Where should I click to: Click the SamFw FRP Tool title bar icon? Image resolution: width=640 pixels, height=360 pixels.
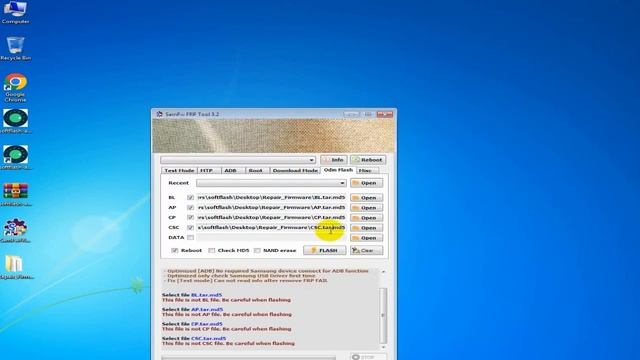coord(159,114)
